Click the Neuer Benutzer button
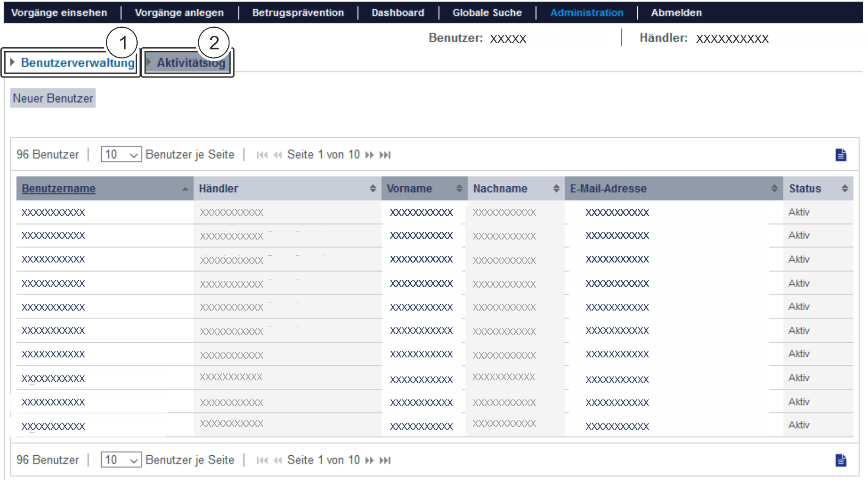Screen dimensions: 868x480 (53, 98)
